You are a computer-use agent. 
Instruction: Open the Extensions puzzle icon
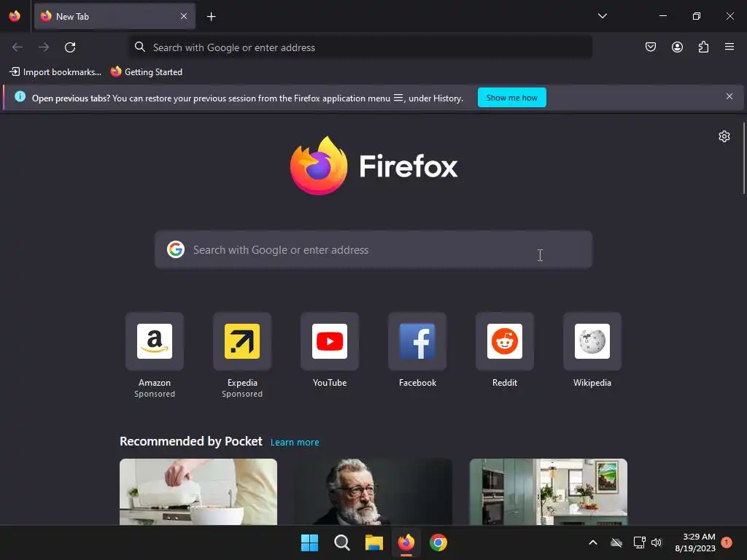coord(703,47)
